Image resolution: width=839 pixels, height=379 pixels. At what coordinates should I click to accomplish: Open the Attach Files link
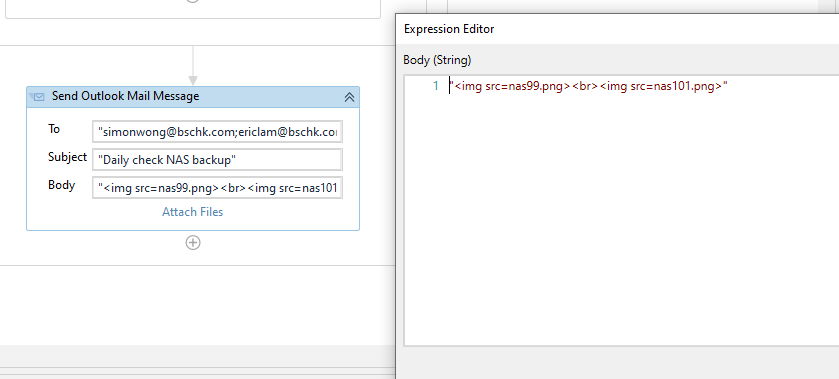[x=193, y=212]
